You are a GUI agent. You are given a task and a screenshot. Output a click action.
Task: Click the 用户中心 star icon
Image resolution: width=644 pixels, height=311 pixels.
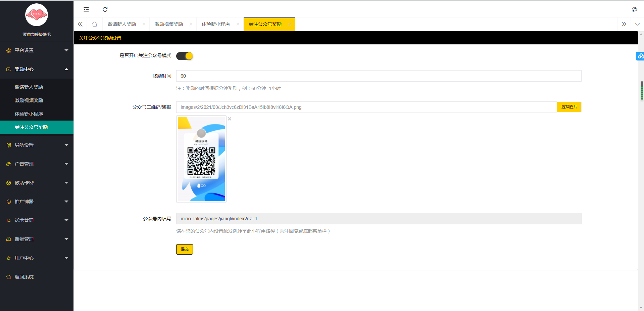(9, 258)
